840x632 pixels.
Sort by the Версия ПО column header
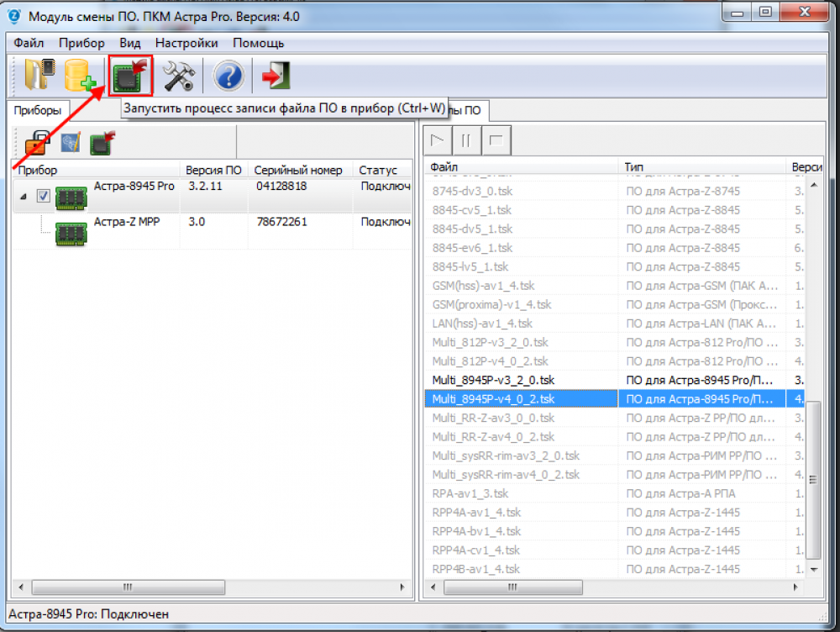pos(214,170)
